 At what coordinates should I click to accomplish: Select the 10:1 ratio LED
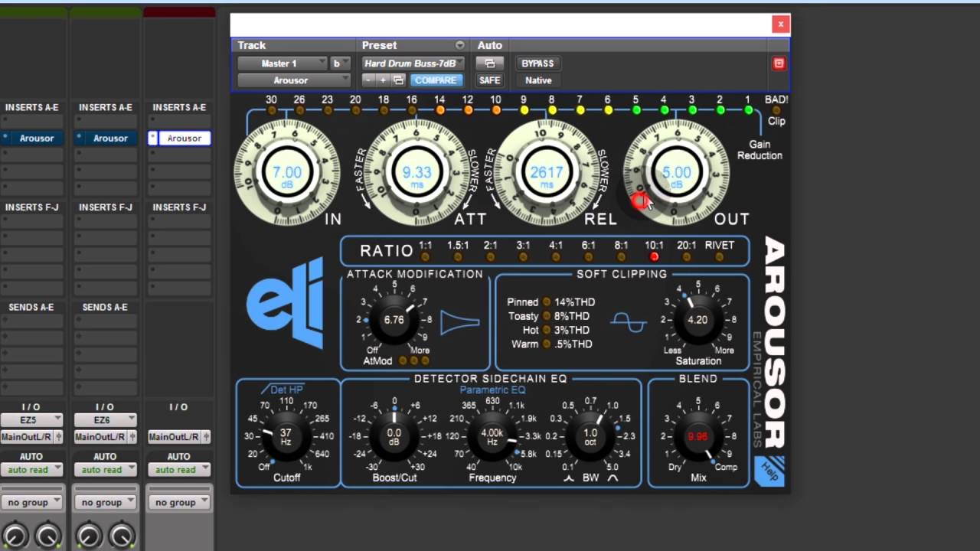[x=654, y=257]
